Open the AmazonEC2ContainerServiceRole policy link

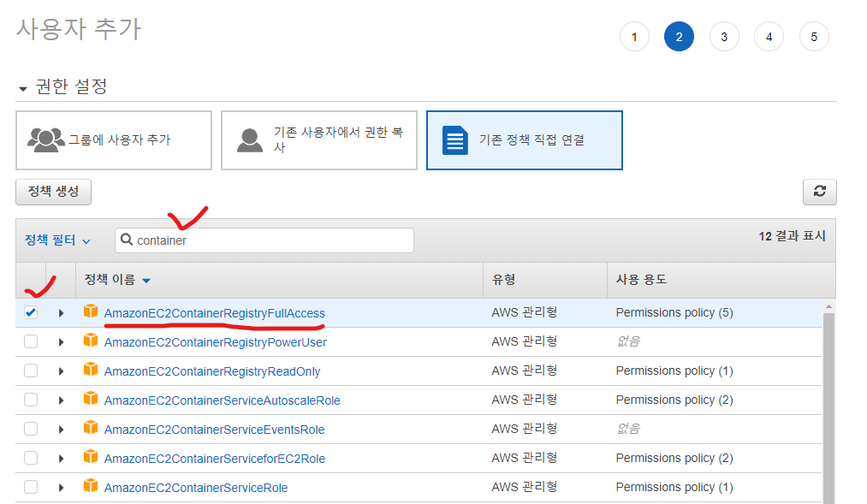pos(196,488)
